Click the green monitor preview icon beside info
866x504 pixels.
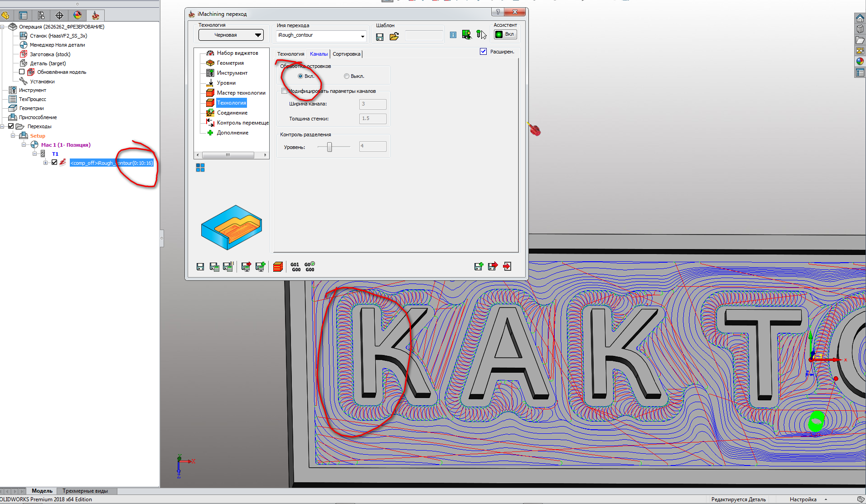[x=467, y=34]
